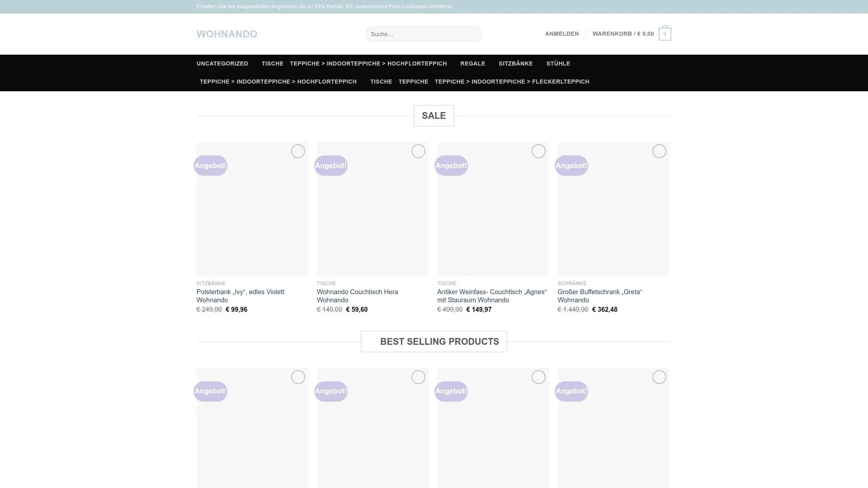Viewport: 868px width, 488px height.
Task: Click wishlist circle on first best-selling product
Action: pyautogui.click(x=297, y=377)
